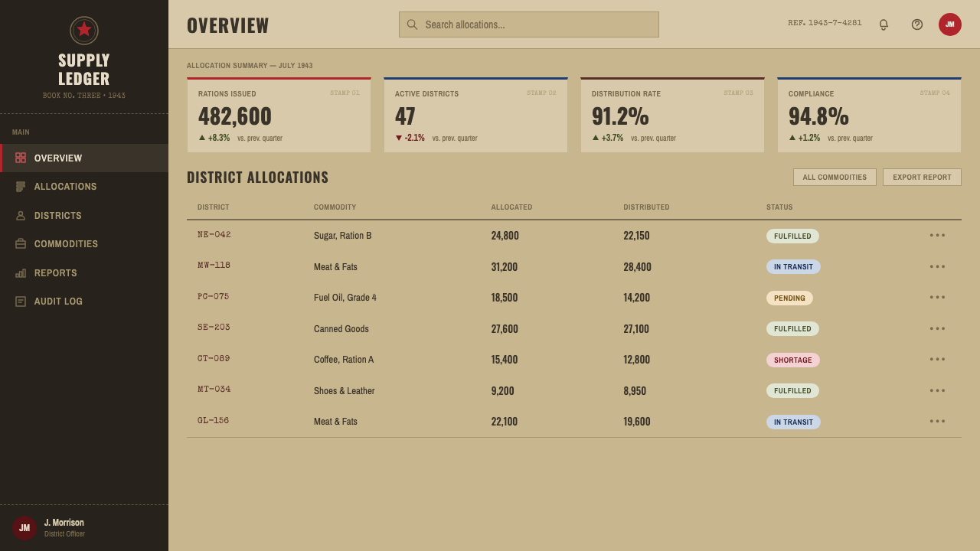Screen dimensions: 980x551
Task: Click the red star Supply Ledger logo
Action: 84,31
